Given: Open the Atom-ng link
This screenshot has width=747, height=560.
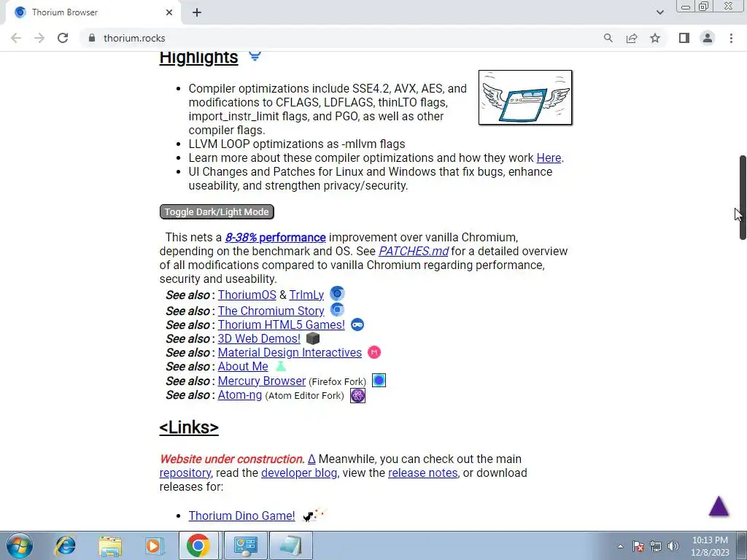Looking at the screenshot, I should (x=239, y=394).
